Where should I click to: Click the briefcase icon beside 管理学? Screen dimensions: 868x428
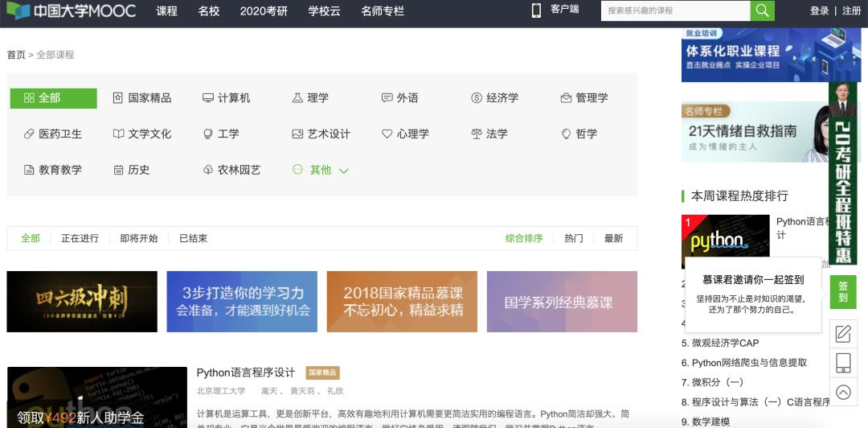point(566,98)
